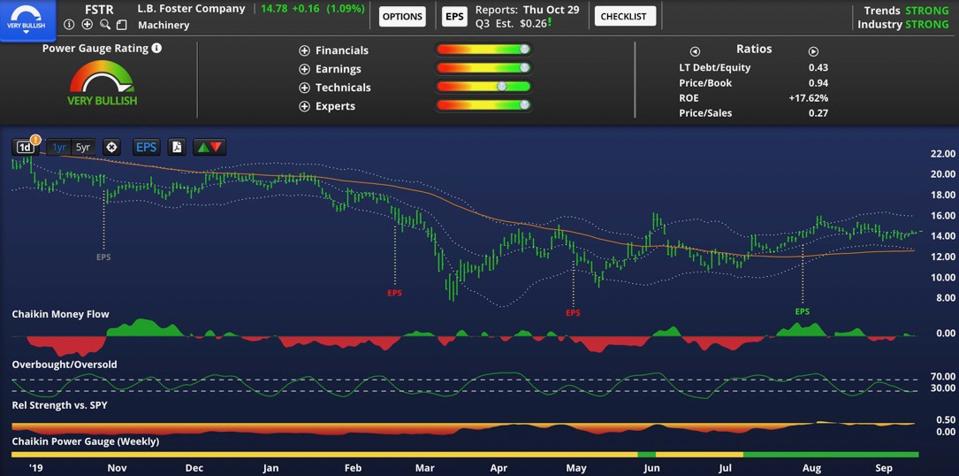Viewport: 959px width, 476px height.
Task: Click the note page icon beside Machinery
Action: tap(122, 25)
